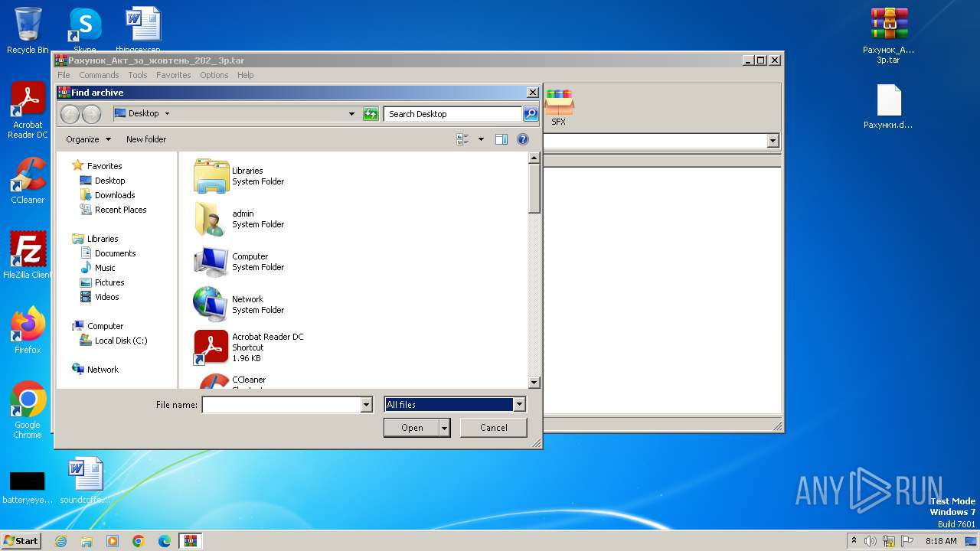
Task: Open the views dropdown arrow
Action: (x=481, y=139)
